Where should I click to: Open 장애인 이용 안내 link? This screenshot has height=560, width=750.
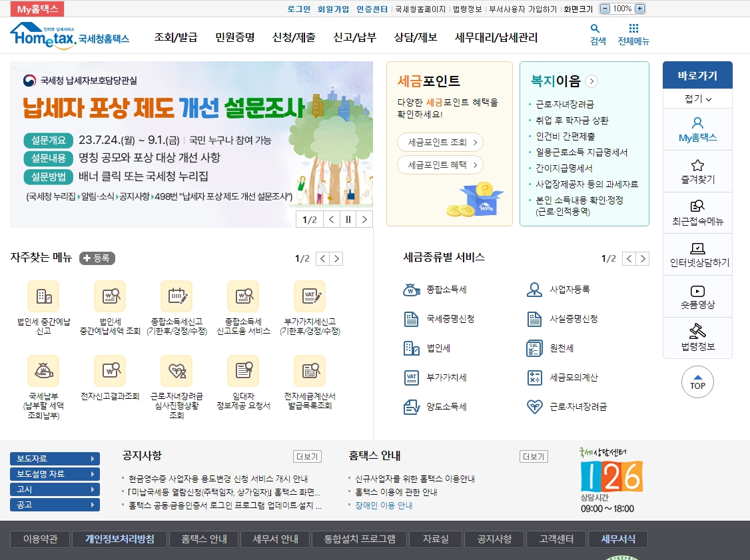point(384,505)
